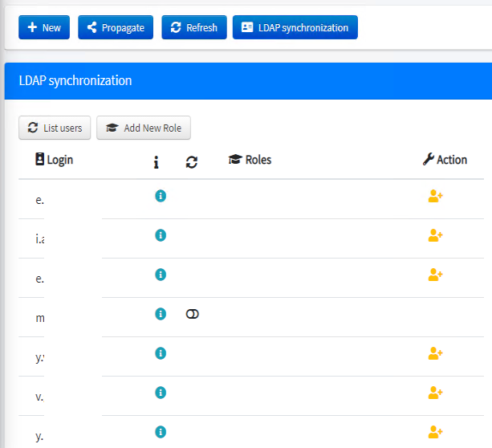Screen dimensions: 492x448
Task: Show info for user m row
Action: pyautogui.click(x=161, y=314)
